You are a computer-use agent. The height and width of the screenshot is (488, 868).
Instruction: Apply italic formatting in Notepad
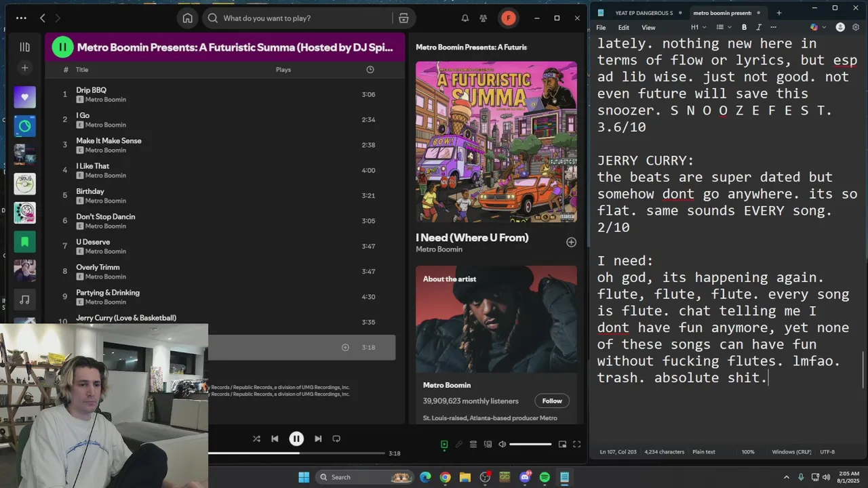[758, 28]
